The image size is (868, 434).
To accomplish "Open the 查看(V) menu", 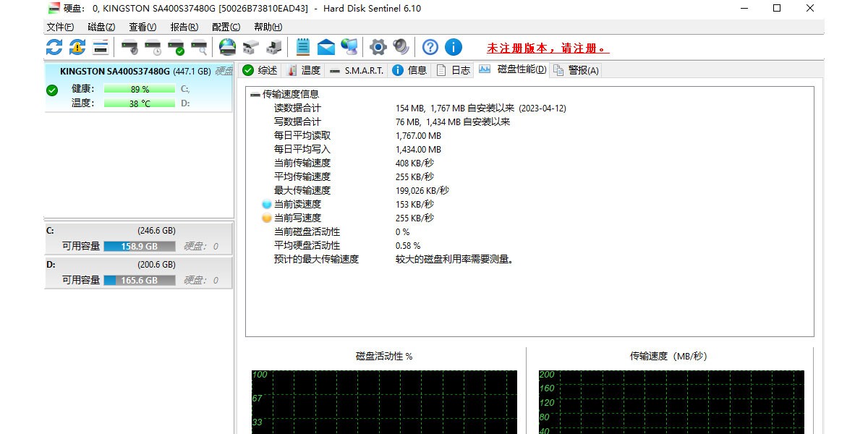I will 142,27.
